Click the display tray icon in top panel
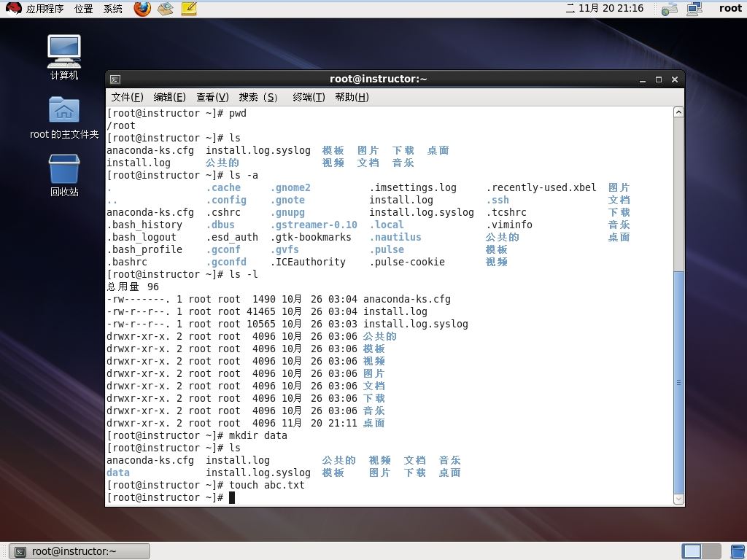747x560 pixels. [x=694, y=9]
